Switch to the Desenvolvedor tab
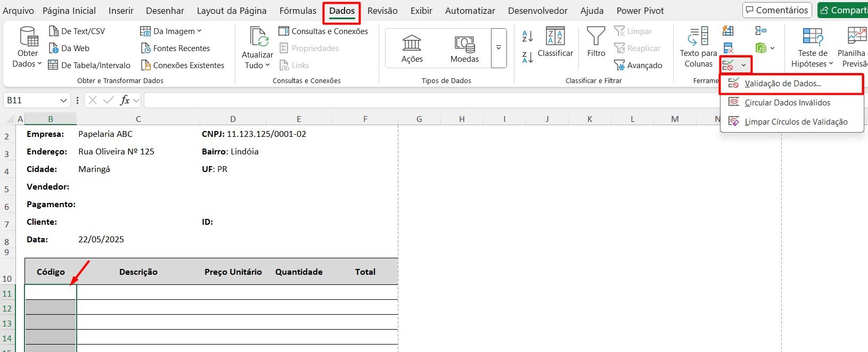The image size is (868, 352). tap(538, 11)
